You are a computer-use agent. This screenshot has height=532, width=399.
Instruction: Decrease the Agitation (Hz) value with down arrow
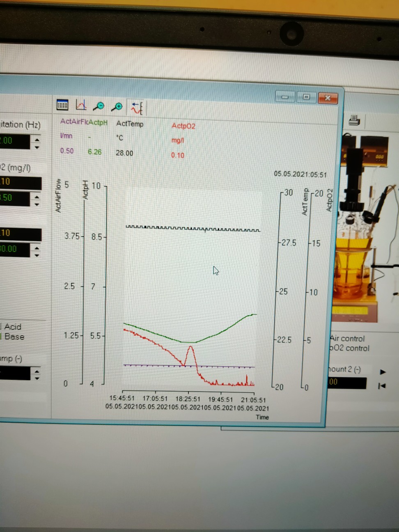(37, 147)
